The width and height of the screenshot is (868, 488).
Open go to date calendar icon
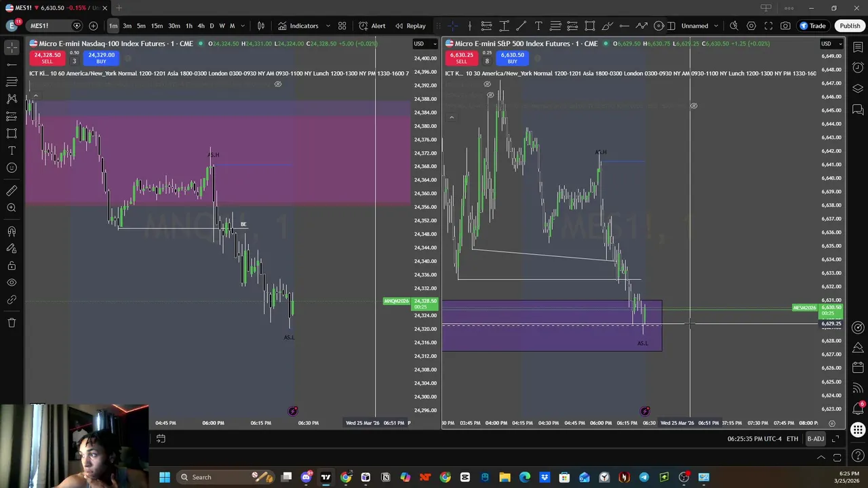(161, 439)
